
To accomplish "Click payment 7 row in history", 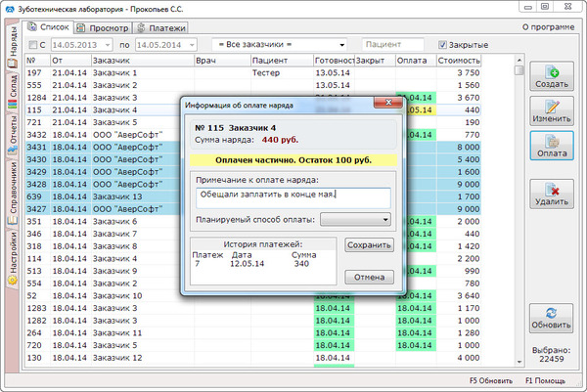I will pyautogui.click(x=263, y=264).
